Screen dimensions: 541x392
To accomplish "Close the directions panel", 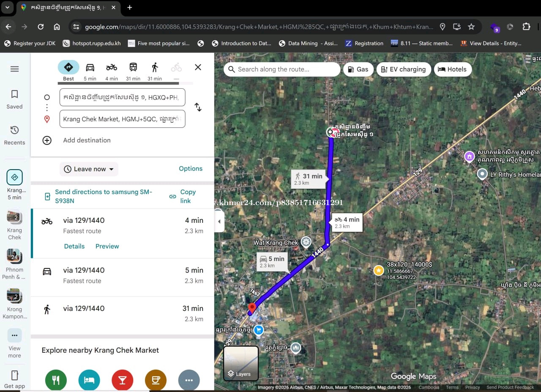I will [x=198, y=67].
